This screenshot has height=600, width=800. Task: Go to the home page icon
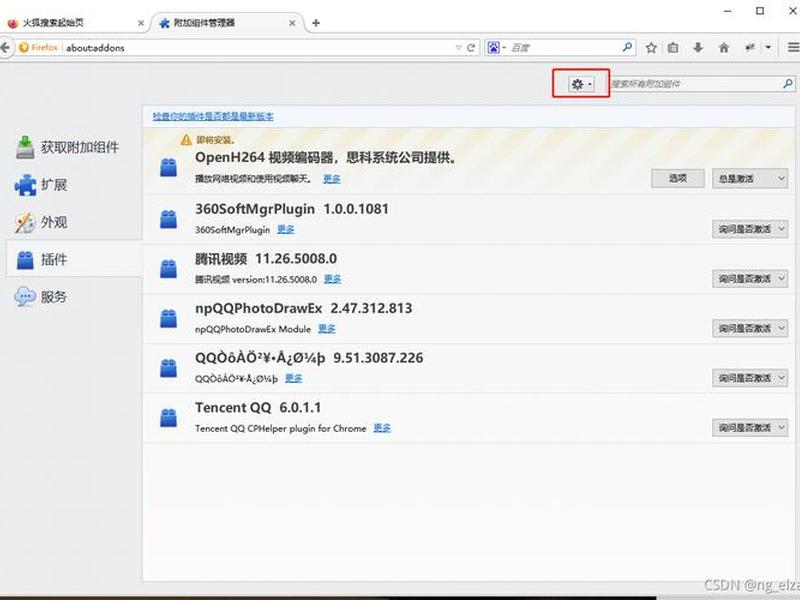(x=723, y=48)
